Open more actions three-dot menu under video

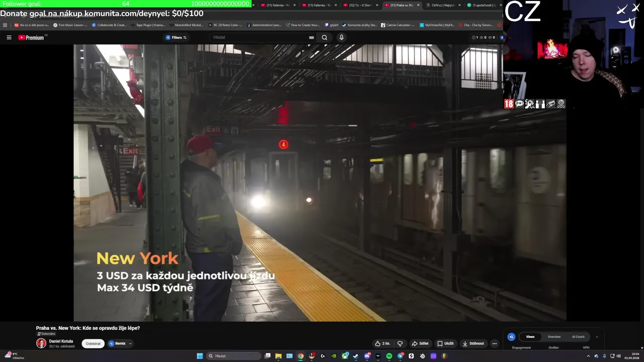point(494,343)
